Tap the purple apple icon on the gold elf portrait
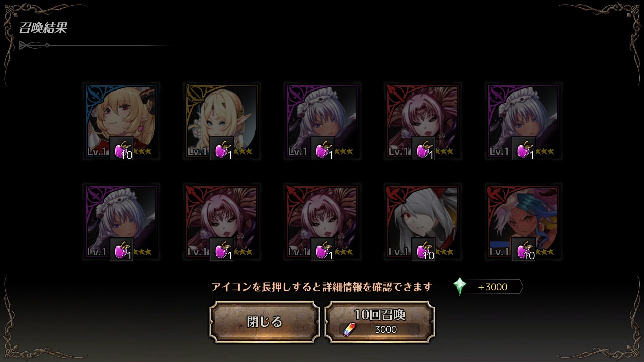The image size is (644, 362). pos(222,148)
